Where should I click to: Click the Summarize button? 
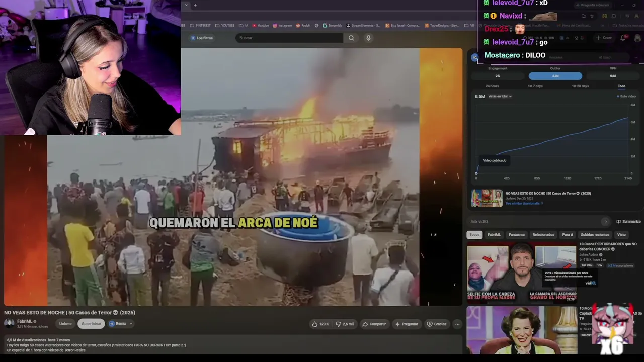pos(627,221)
